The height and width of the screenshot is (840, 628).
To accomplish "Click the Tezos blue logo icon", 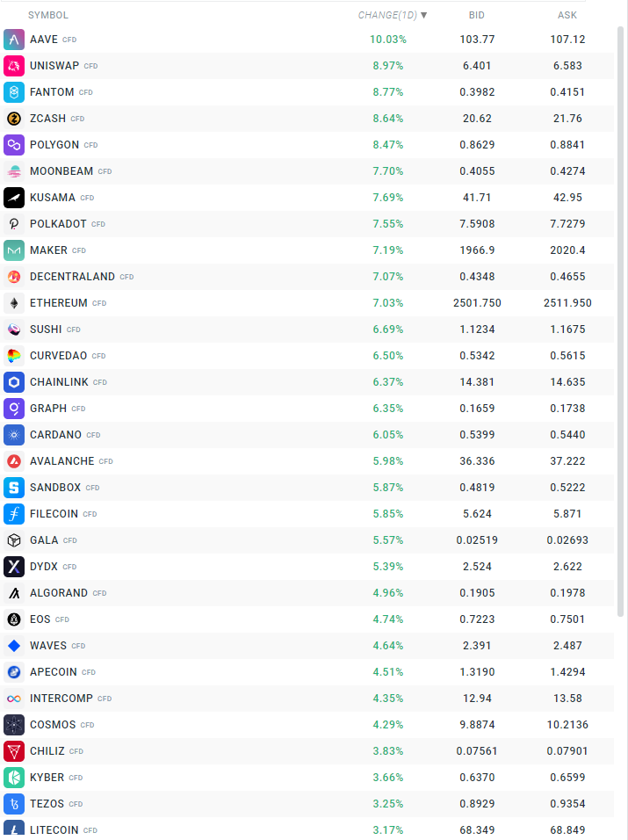I will point(14,804).
